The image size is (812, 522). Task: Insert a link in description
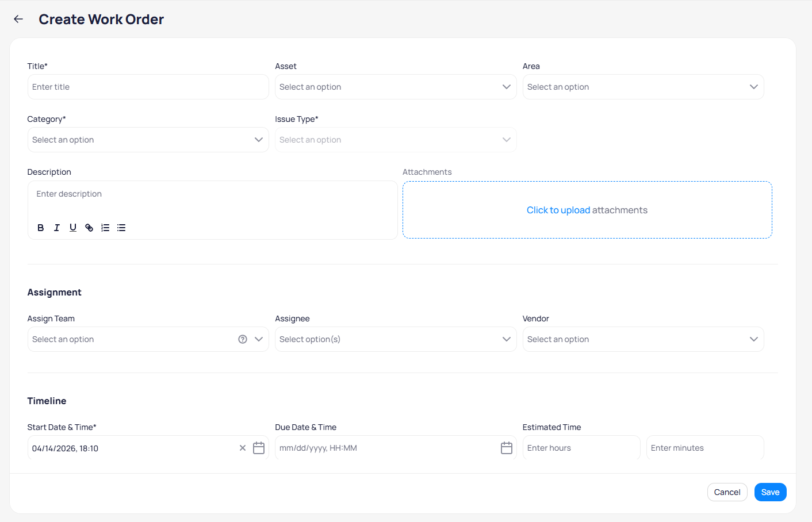89,228
